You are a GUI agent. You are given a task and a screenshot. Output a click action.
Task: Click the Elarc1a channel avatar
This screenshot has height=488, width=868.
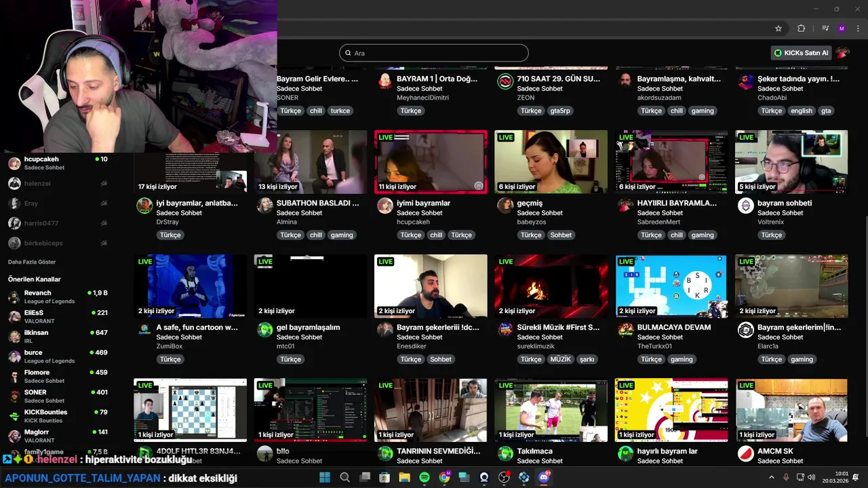pos(745,330)
